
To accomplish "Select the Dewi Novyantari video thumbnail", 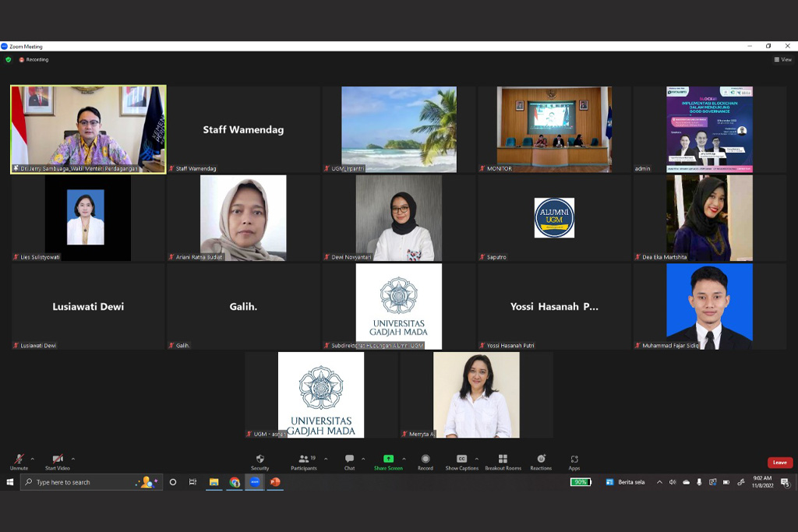I will (x=398, y=218).
